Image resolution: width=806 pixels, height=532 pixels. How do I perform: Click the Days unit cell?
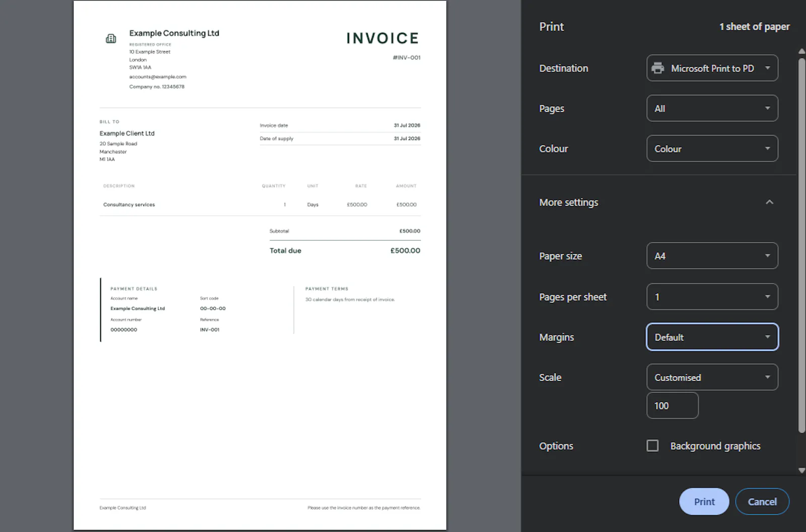click(313, 205)
